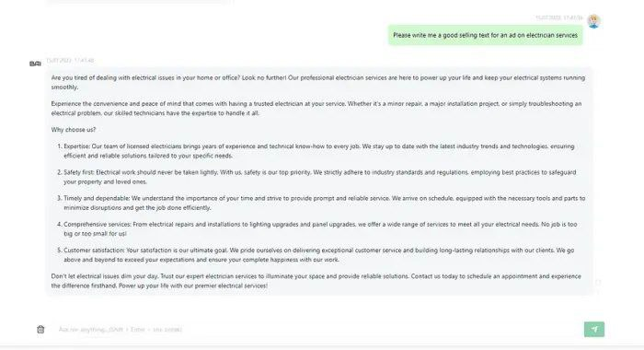
Task: Click the opening paragraph 'Are you tired of dealing'
Action: click(x=318, y=82)
